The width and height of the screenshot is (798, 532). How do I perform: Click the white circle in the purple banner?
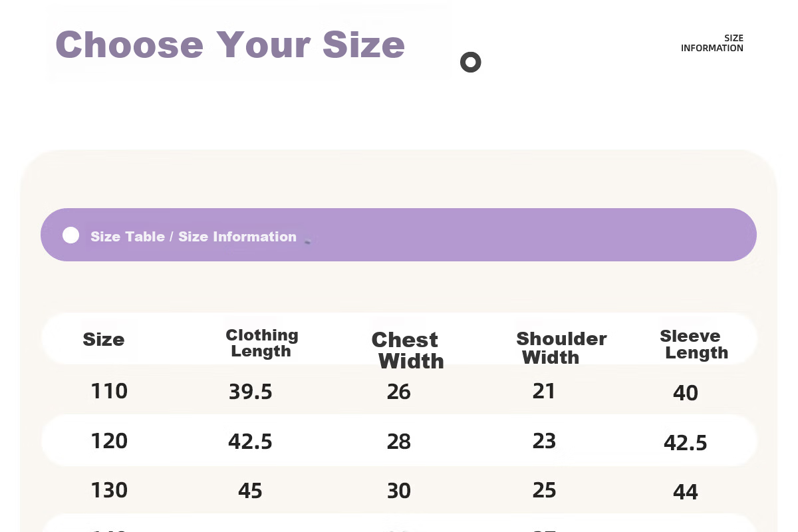pos(70,235)
